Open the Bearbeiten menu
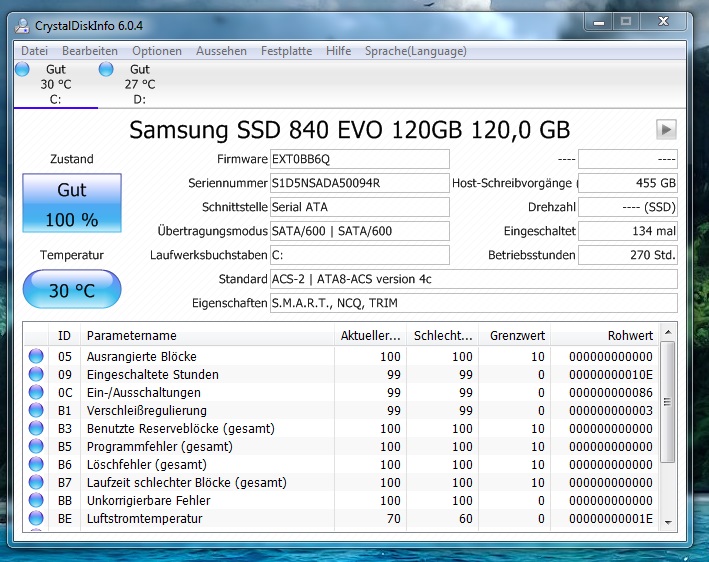709x562 pixels. pyautogui.click(x=90, y=51)
